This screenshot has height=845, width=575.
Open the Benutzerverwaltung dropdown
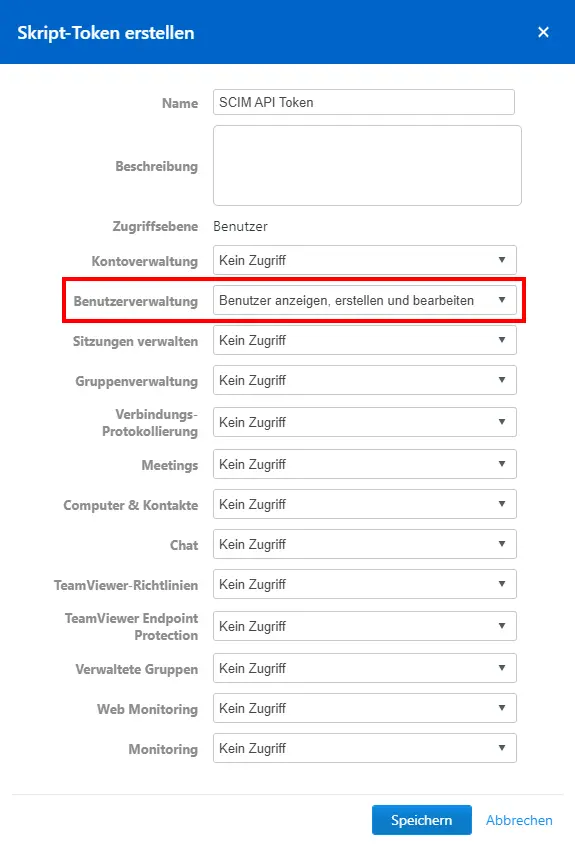point(365,300)
